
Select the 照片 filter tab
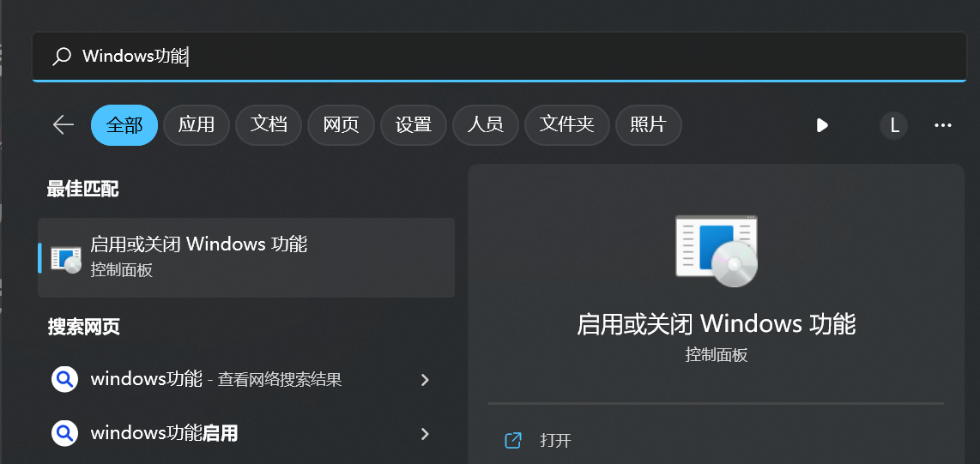click(648, 125)
